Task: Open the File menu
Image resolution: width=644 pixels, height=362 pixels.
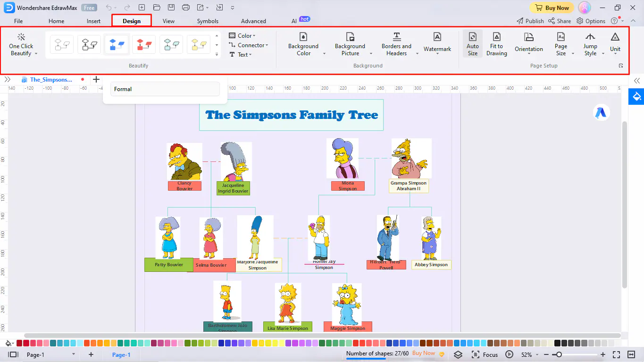Action: (x=18, y=21)
